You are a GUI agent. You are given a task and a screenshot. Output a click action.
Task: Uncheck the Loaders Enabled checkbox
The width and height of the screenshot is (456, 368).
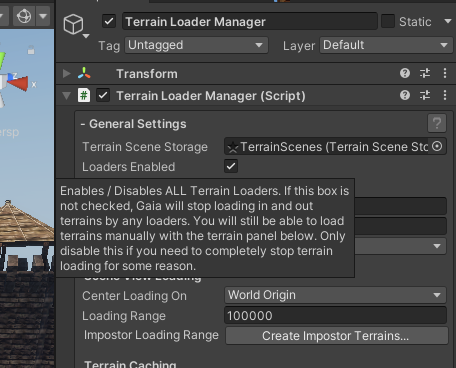pyautogui.click(x=231, y=166)
